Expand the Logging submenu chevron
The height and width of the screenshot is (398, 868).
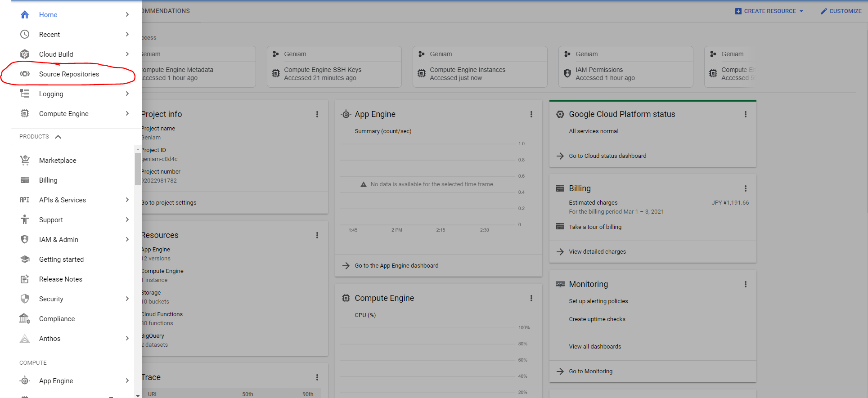pos(127,94)
